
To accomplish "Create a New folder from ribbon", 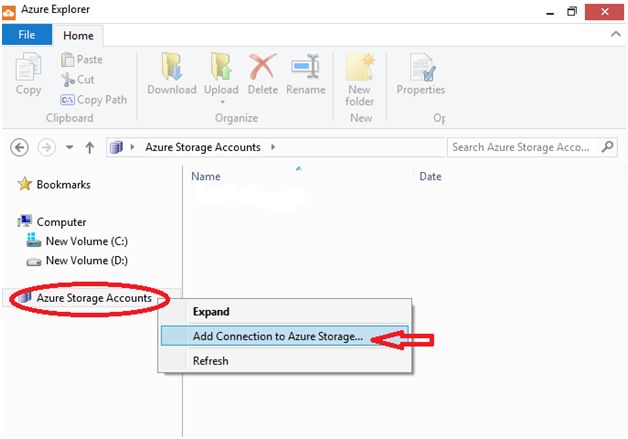I will point(360,80).
